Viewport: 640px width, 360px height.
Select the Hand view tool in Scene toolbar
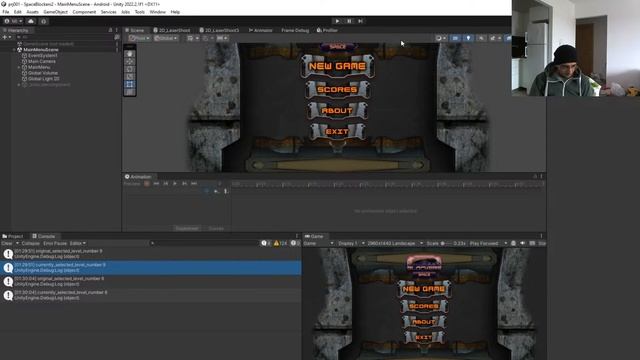[129, 54]
